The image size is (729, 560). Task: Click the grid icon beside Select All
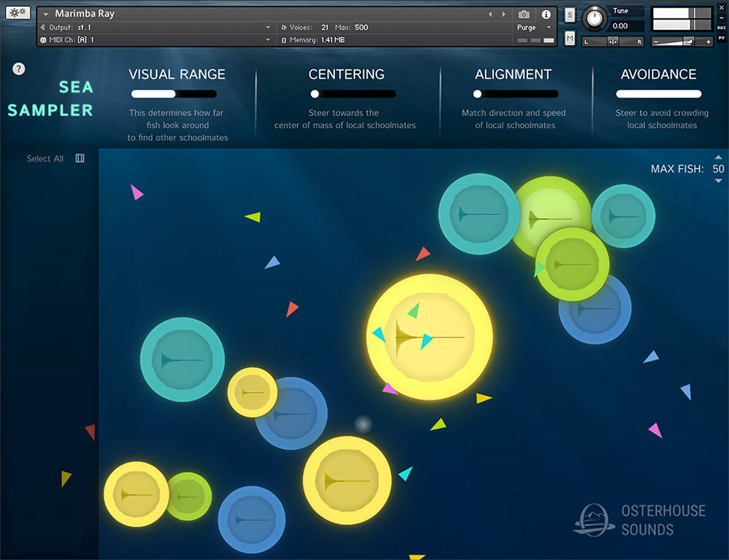coord(80,158)
